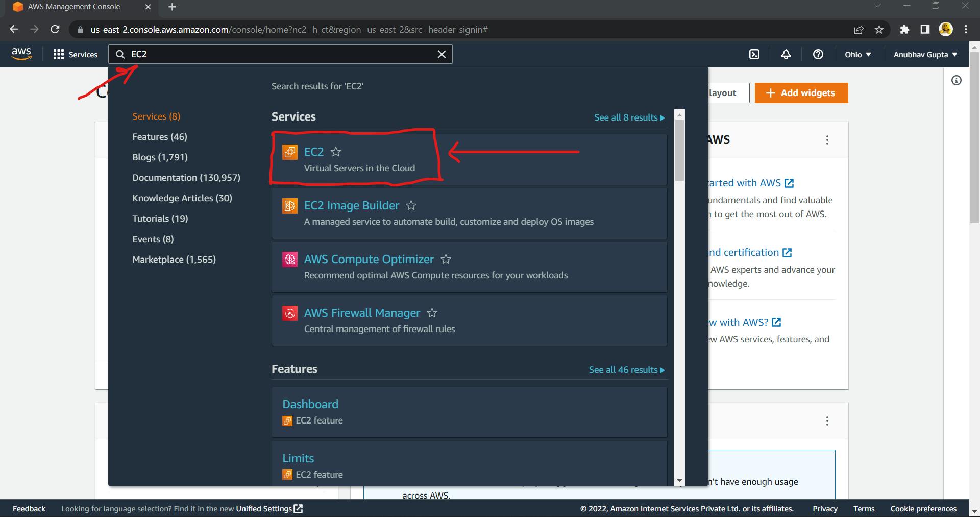
Task: Open Chrome three-dot menu
Action: (966, 30)
